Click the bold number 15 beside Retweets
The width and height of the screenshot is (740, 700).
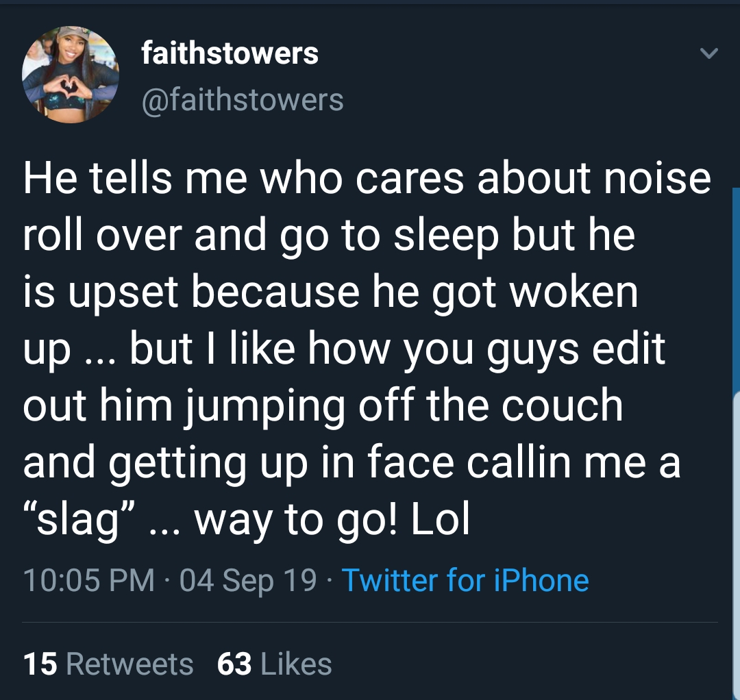pos(40,664)
